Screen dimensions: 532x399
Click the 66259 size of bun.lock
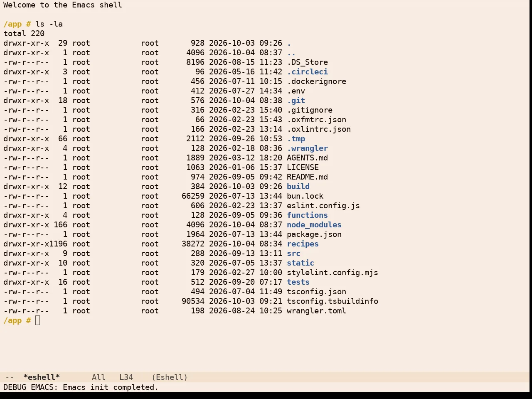click(193, 196)
